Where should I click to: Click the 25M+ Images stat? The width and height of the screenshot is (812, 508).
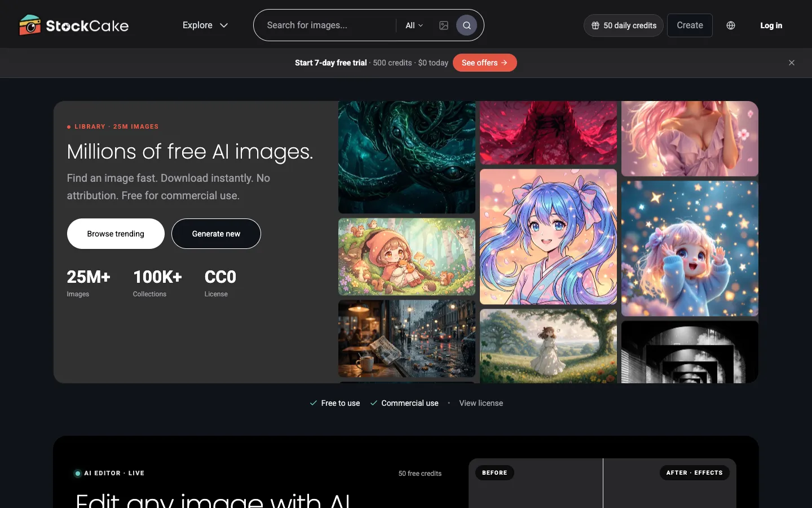(x=89, y=283)
